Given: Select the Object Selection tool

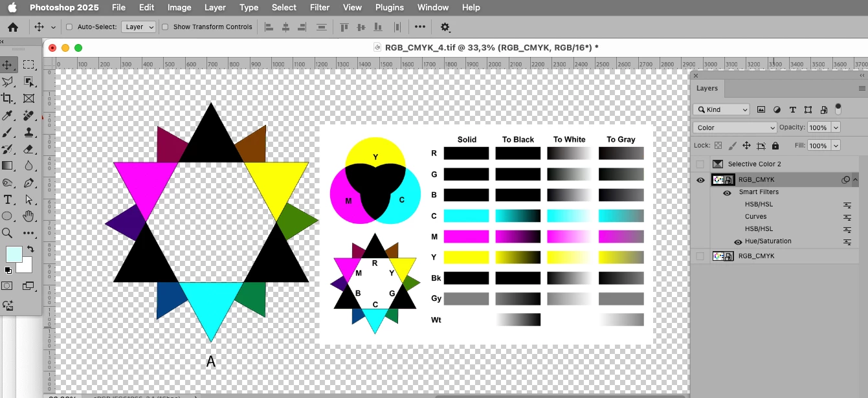Looking at the screenshot, I should point(28,82).
